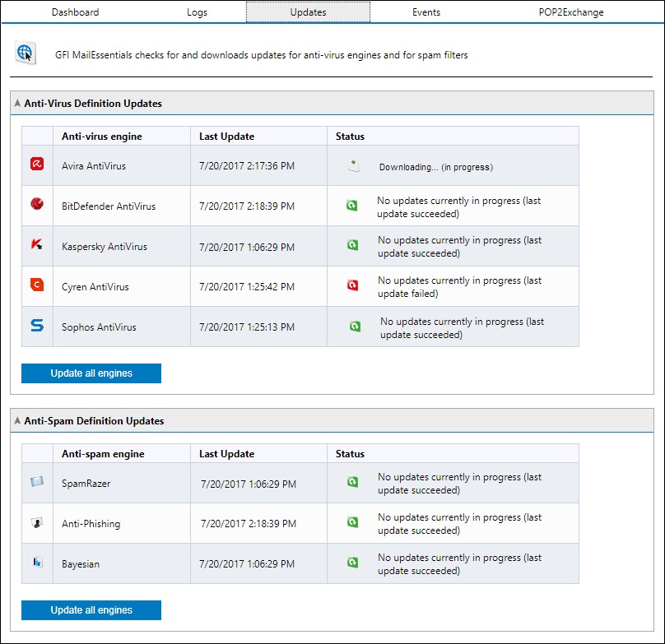Click Bayesian's green status icon

[352, 563]
